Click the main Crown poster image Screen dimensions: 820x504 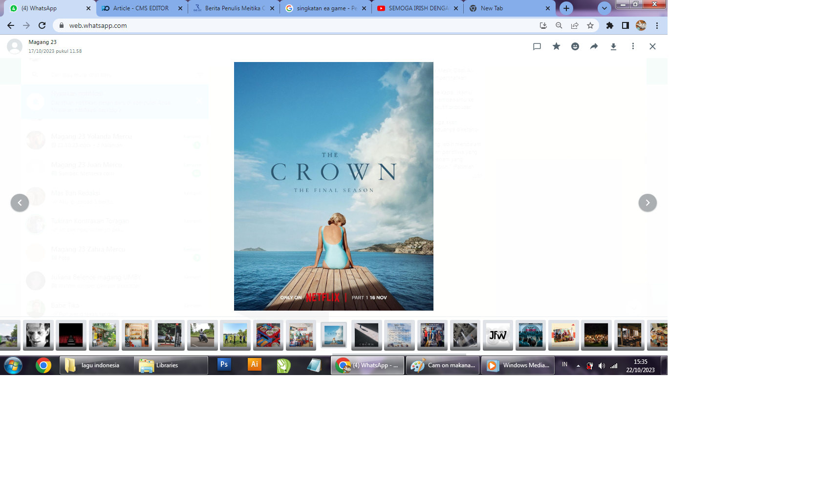(x=334, y=186)
